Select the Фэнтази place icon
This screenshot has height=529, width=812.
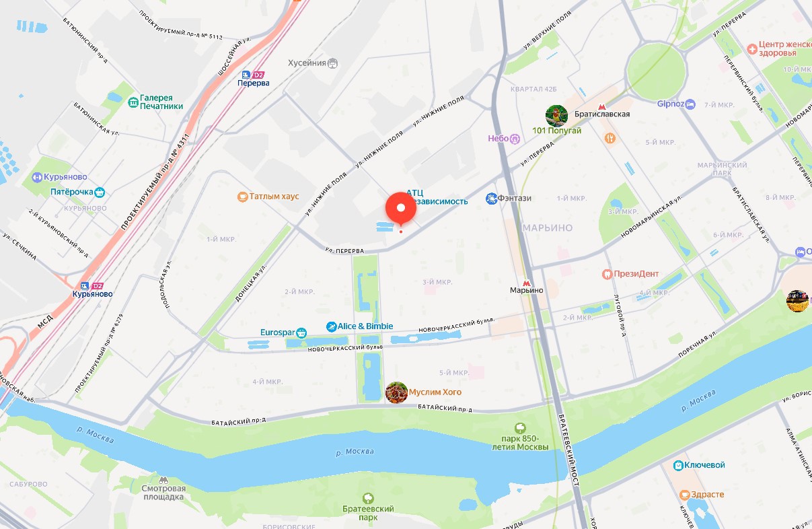pyautogui.click(x=491, y=199)
